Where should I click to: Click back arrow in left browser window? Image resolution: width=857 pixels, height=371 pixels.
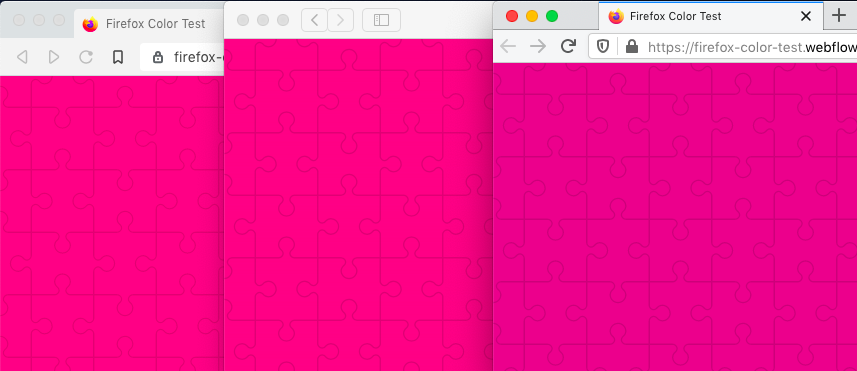tap(22, 57)
